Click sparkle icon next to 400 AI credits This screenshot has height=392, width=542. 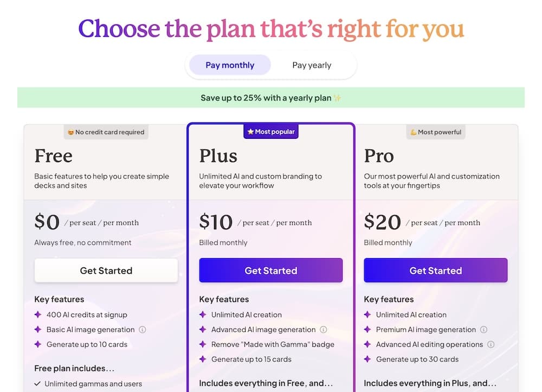[x=38, y=314]
